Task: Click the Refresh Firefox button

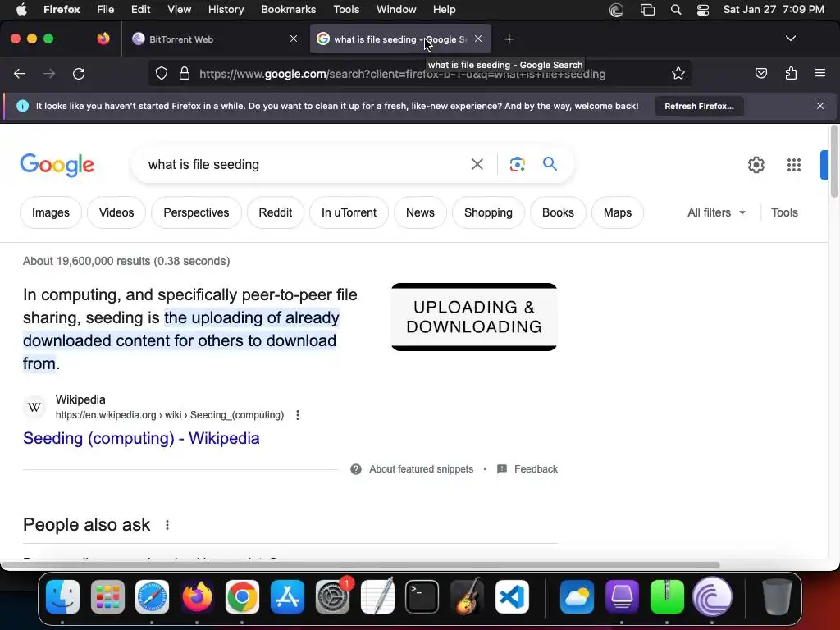Action: click(699, 106)
